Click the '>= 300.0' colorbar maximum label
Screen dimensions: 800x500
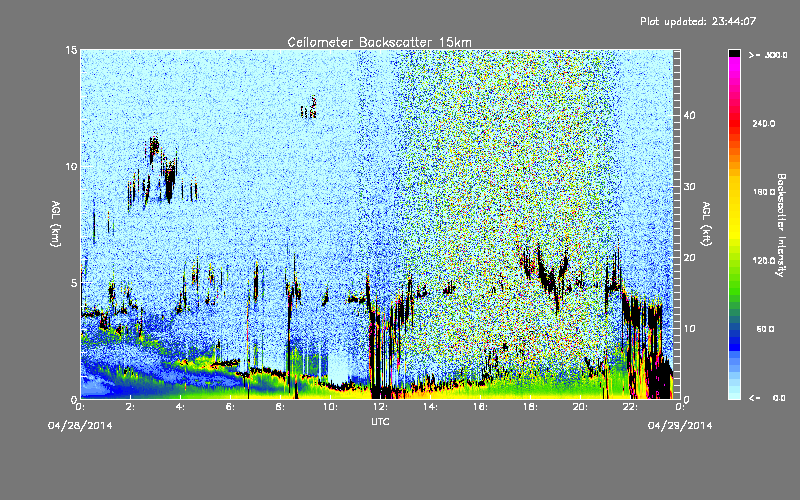[768, 55]
